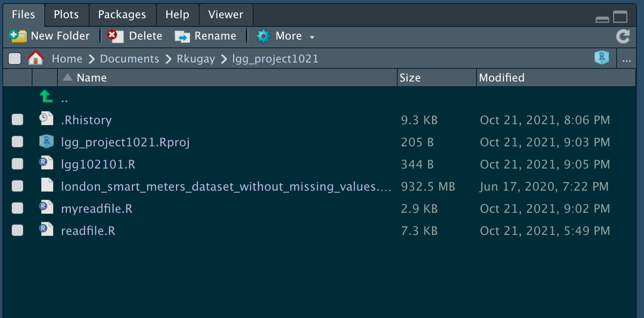Click lgg_project1021 in the breadcrumb
This screenshot has height=318, width=644.
[x=275, y=59]
